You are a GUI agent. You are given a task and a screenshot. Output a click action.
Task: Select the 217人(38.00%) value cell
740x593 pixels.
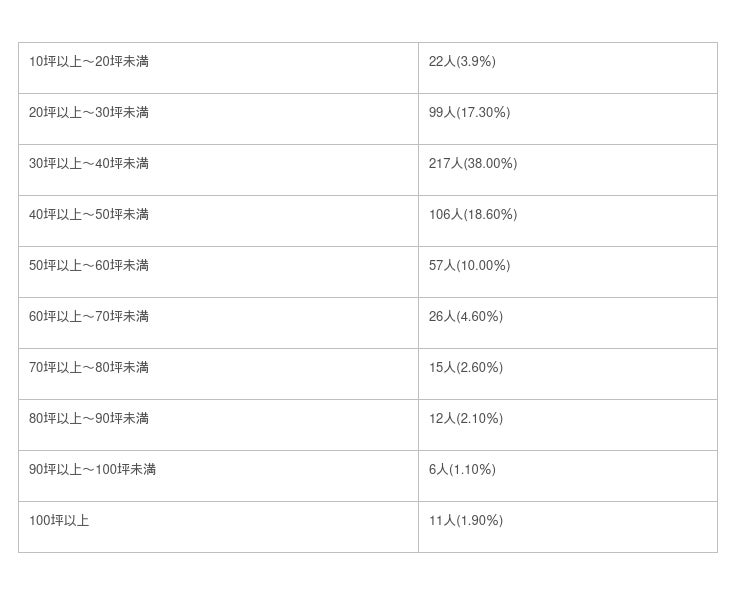pos(473,164)
